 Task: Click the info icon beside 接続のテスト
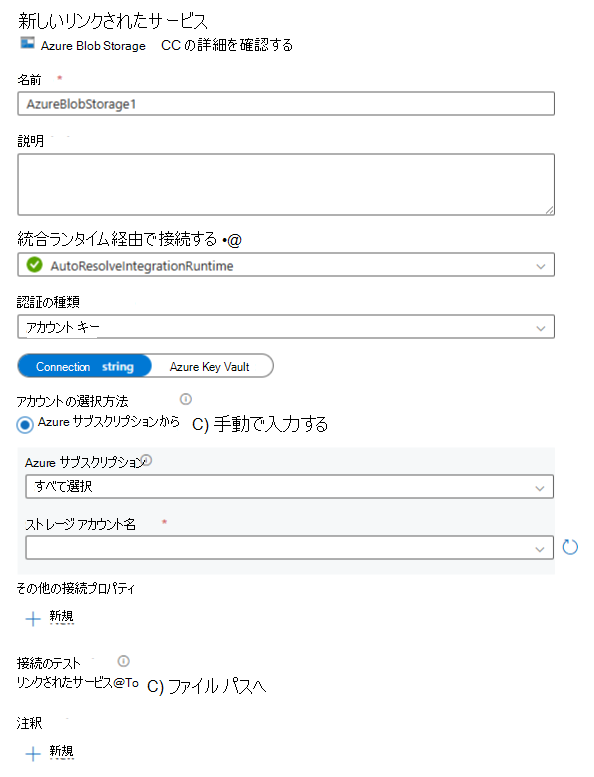coord(123,661)
